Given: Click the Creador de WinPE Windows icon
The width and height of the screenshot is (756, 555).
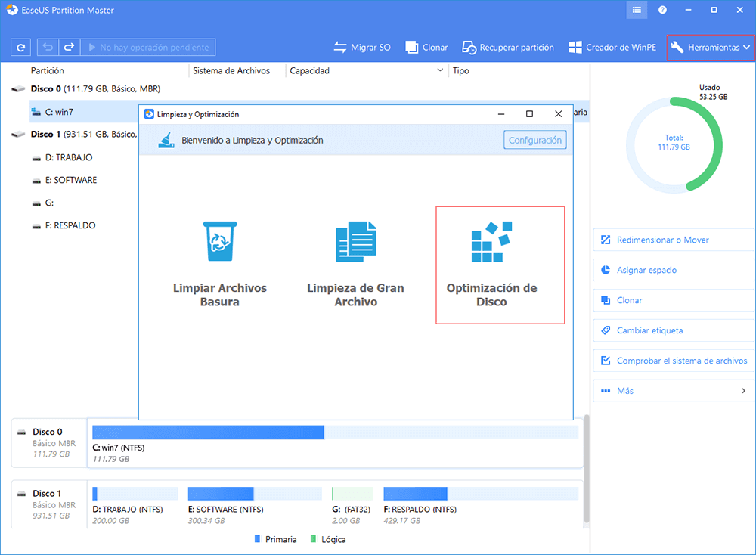Looking at the screenshot, I should point(575,47).
